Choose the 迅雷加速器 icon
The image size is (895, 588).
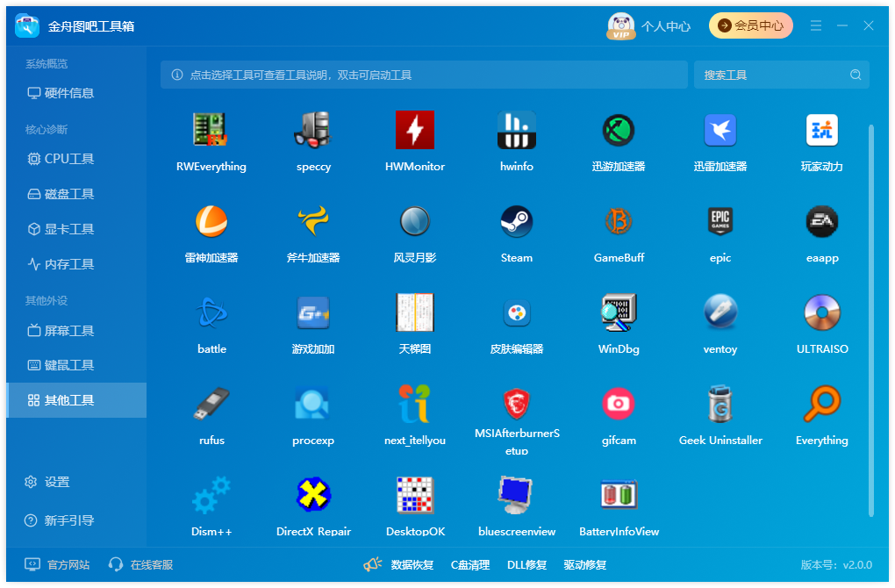[x=720, y=130]
